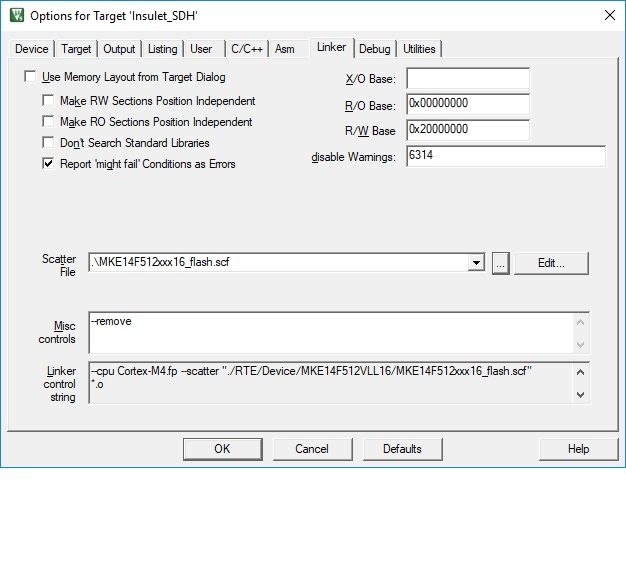This screenshot has width=626, height=588.
Task: Open the Output tab
Action: tap(119, 49)
